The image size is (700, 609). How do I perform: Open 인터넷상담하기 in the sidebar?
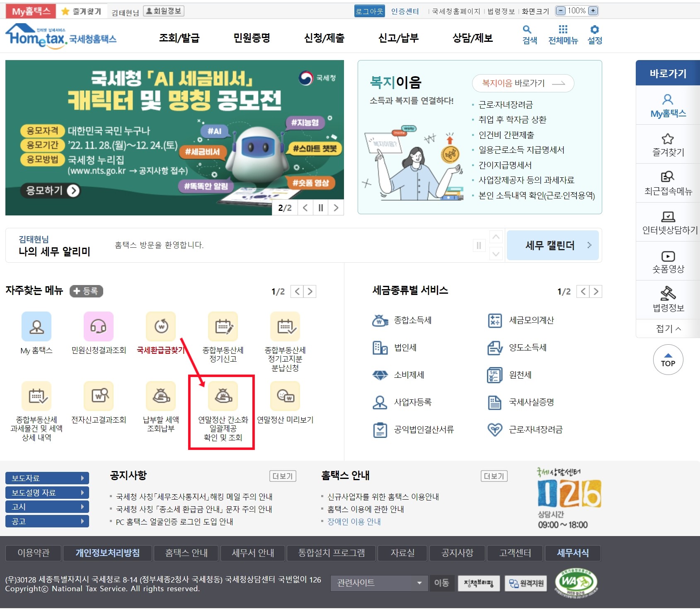point(668,222)
